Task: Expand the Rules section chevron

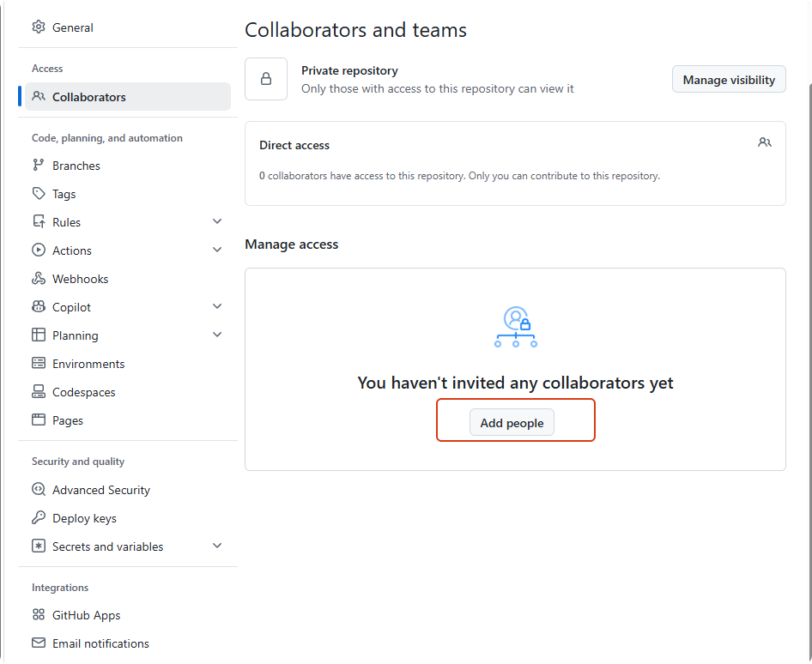Action: 217,221
